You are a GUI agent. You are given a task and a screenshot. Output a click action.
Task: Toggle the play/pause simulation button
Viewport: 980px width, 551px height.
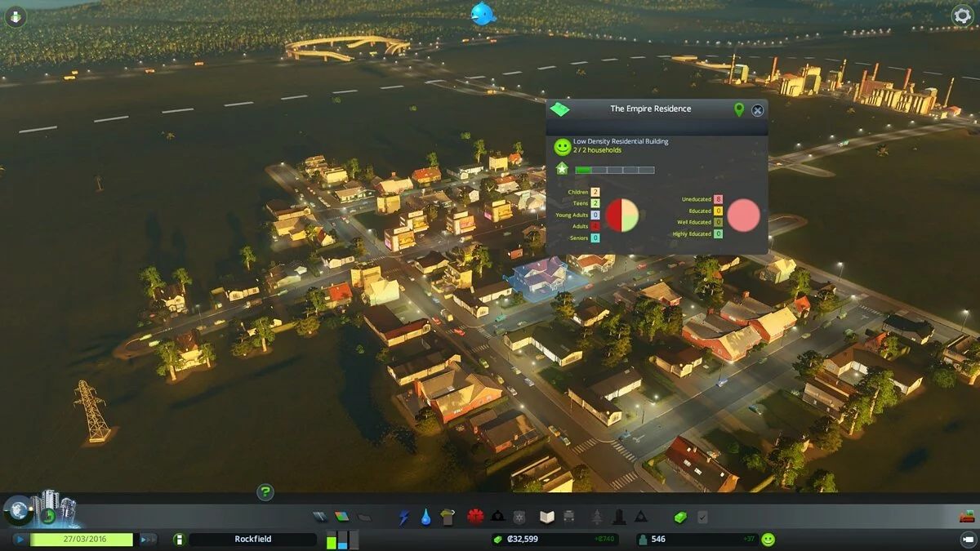coord(20,540)
